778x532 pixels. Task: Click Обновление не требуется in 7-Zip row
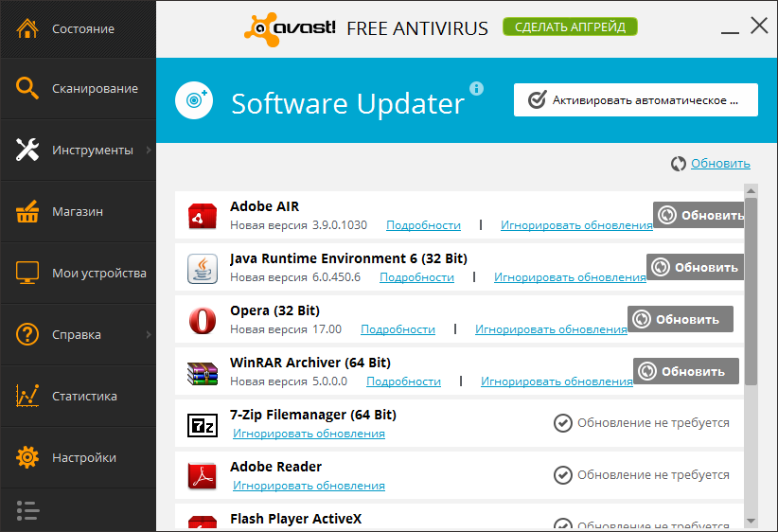point(653,423)
